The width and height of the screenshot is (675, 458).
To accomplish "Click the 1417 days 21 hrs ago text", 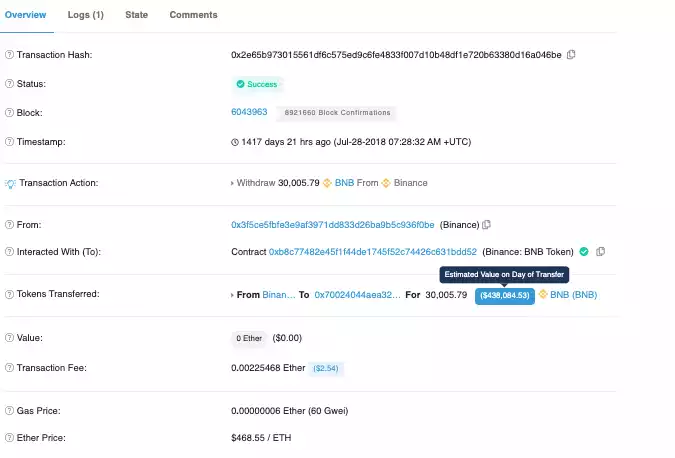I will coord(286,142).
